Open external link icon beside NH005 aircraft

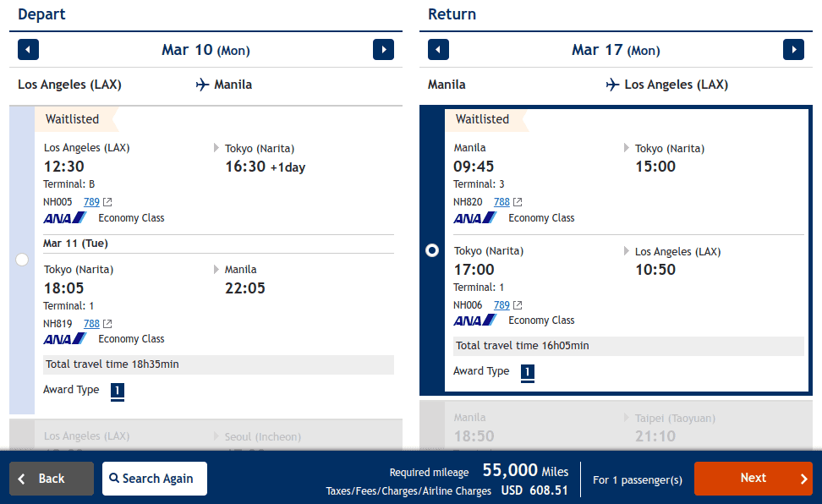(108, 202)
